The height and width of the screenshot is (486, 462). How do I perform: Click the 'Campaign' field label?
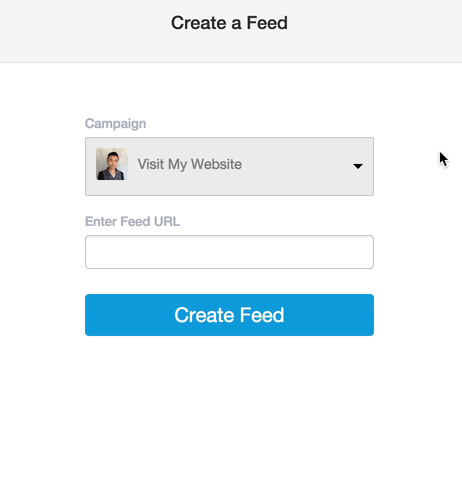(115, 124)
